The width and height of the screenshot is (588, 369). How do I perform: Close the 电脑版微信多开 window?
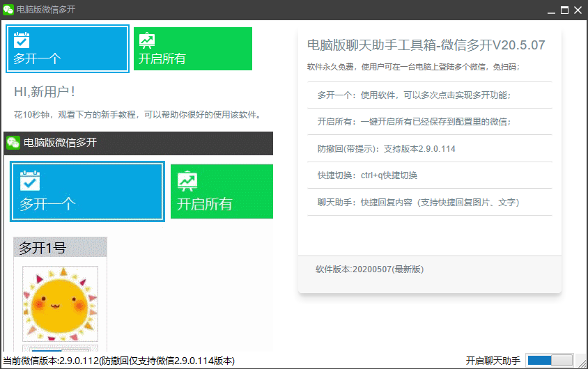point(579,10)
